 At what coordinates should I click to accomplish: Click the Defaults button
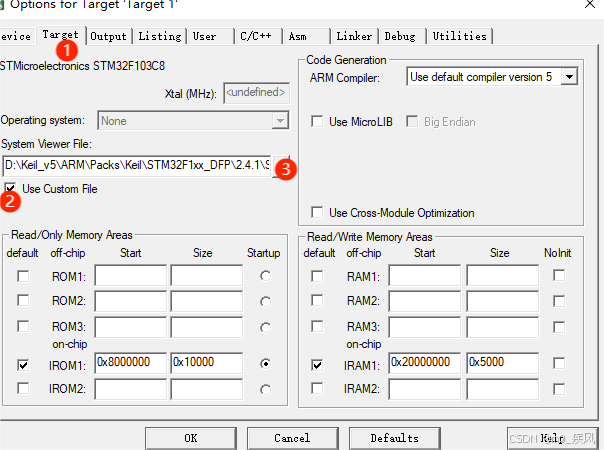point(394,438)
